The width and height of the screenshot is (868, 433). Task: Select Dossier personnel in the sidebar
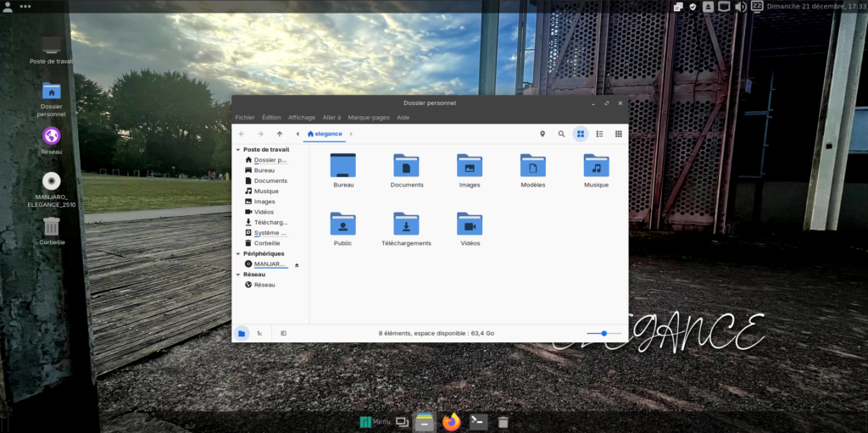click(x=270, y=160)
